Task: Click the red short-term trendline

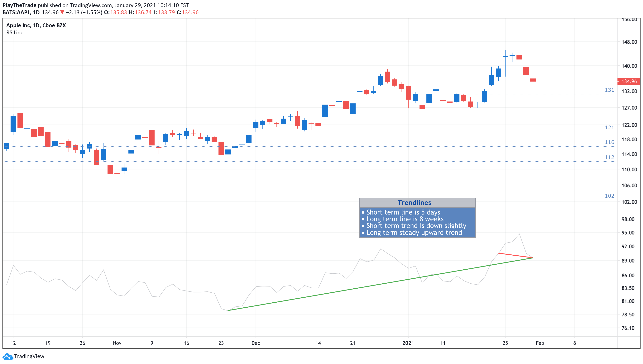Action: 516,256
